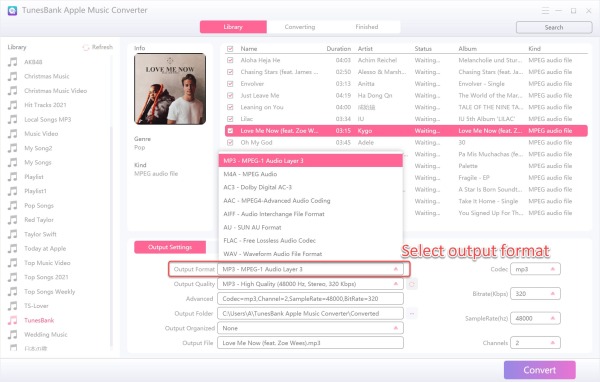The height and width of the screenshot is (382, 600).
Task: Click the Convert button
Action: click(540, 370)
